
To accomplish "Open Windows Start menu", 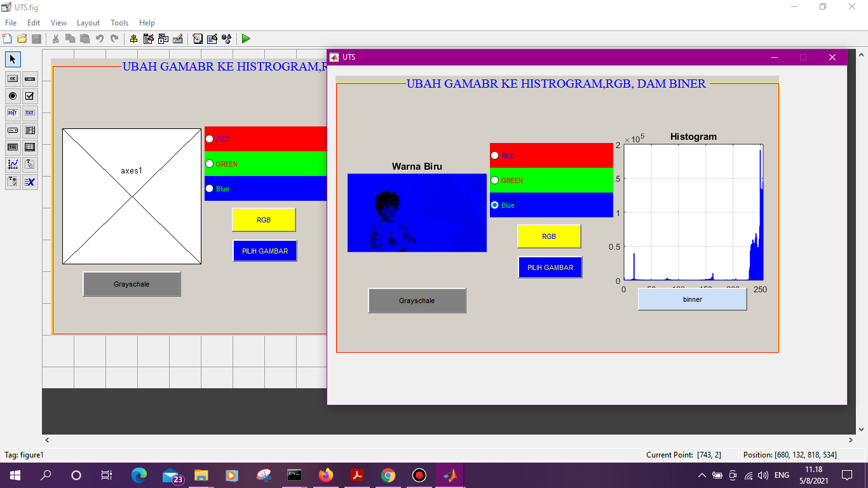I will pos(15,475).
